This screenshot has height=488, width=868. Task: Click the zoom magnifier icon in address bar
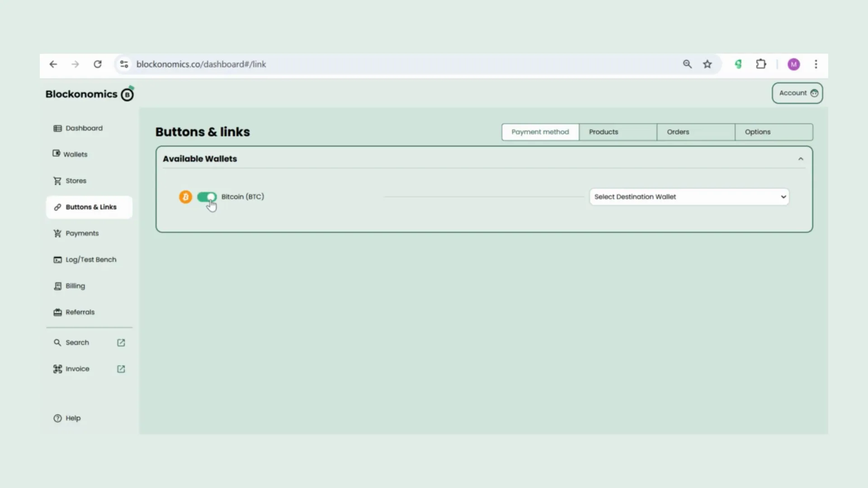[x=687, y=64]
